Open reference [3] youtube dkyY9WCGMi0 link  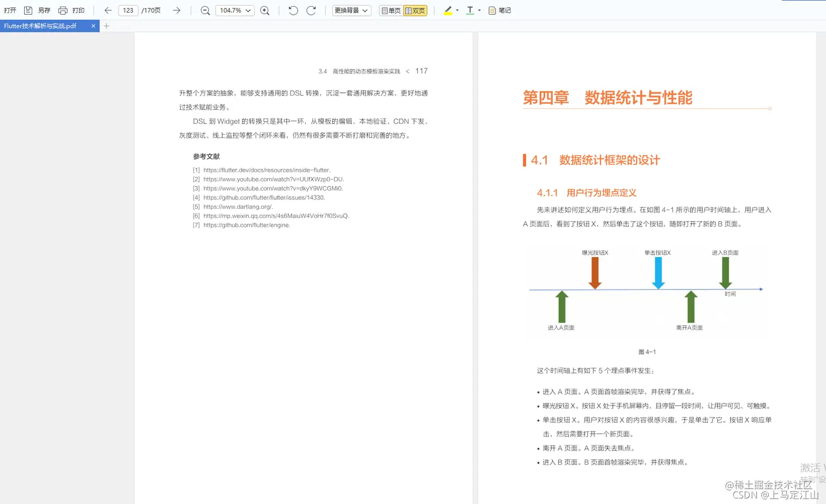click(x=273, y=188)
